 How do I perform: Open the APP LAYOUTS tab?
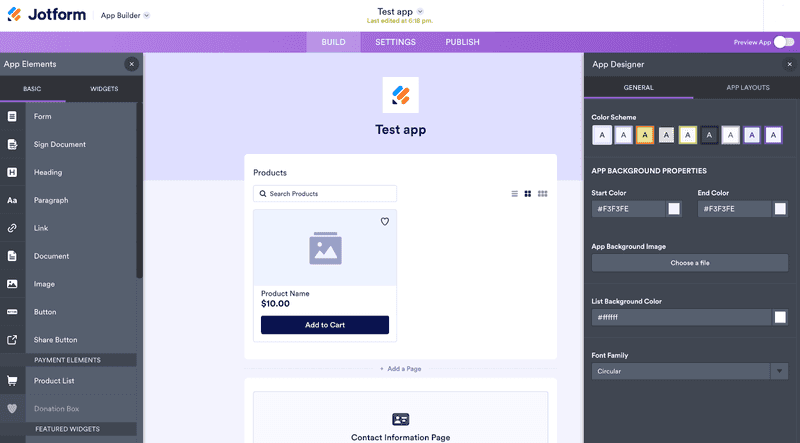(x=748, y=88)
